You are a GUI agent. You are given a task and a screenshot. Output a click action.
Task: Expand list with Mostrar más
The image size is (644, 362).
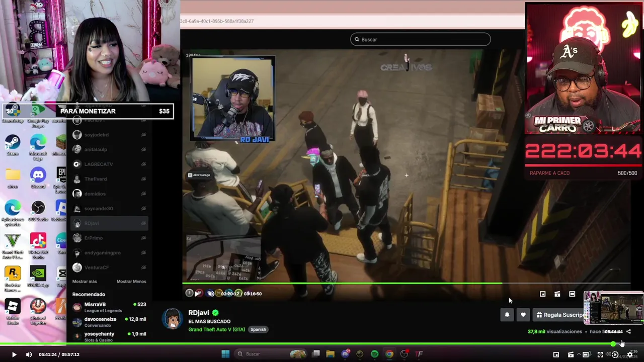pos(85,282)
